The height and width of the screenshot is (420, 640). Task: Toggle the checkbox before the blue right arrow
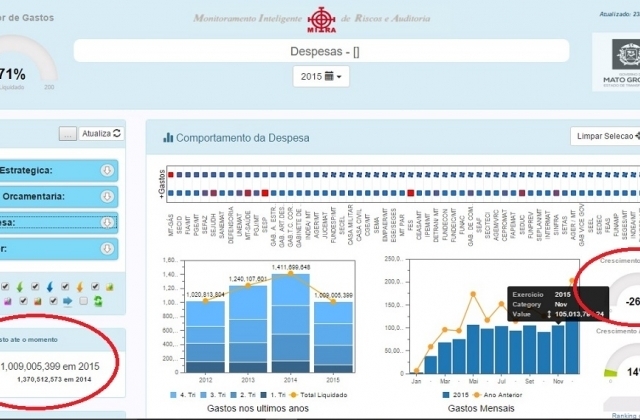tap(53, 301)
